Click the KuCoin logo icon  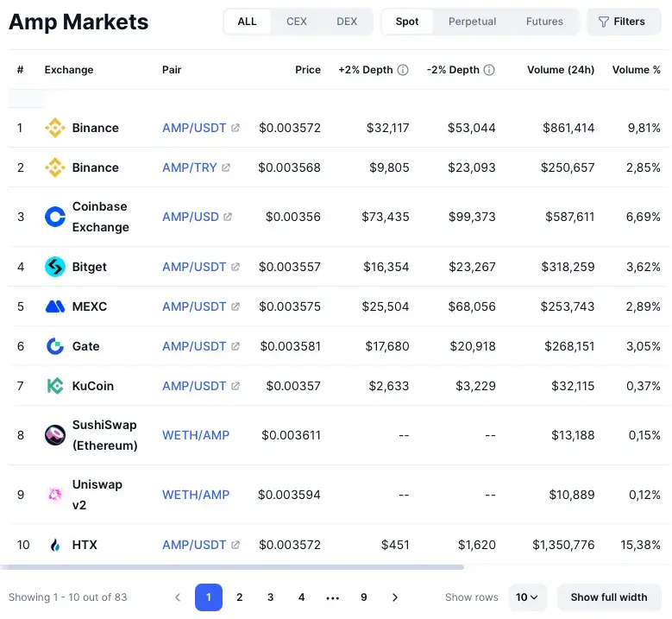click(x=55, y=386)
